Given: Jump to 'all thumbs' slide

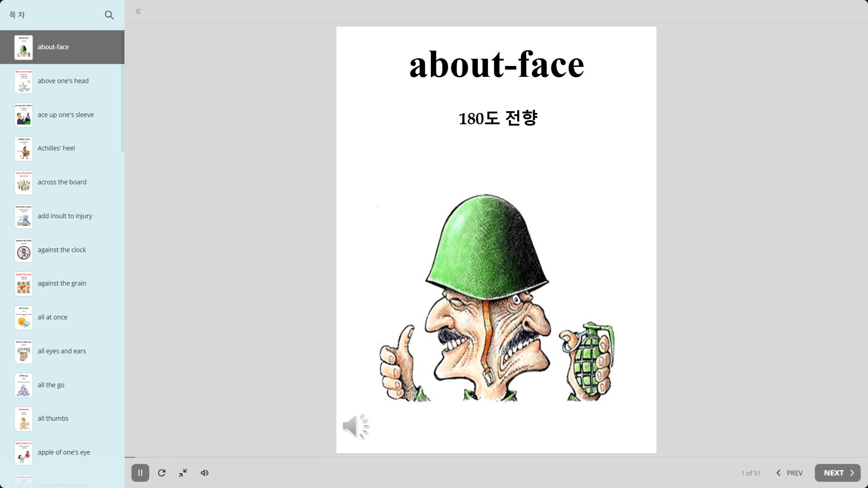Looking at the screenshot, I should 53,418.
